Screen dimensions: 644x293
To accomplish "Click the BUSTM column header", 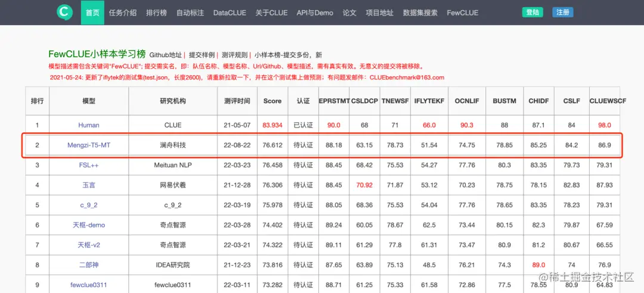I will click(504, 101).
